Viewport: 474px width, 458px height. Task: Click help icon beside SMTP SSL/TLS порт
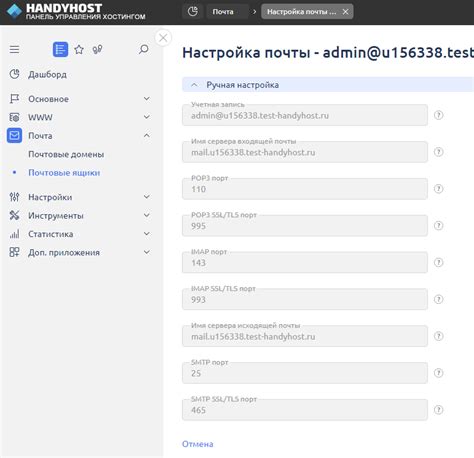[438, 410]
